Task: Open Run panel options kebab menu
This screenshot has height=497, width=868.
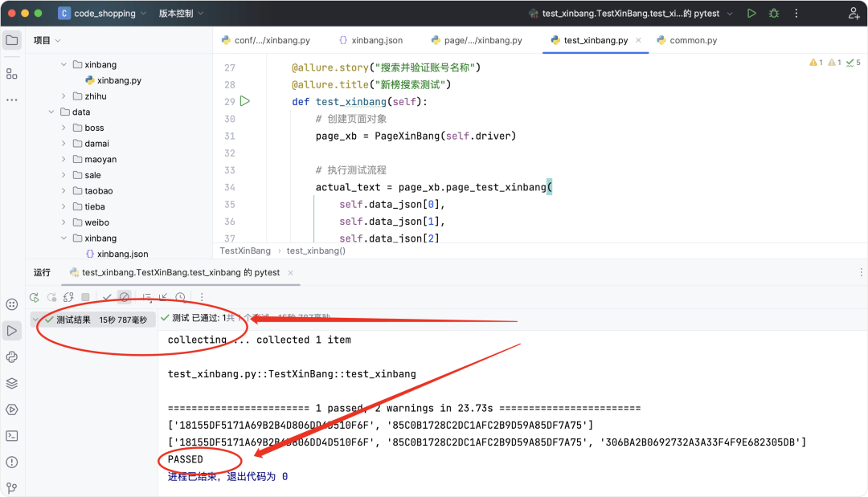Action: (x=861, y=272)
